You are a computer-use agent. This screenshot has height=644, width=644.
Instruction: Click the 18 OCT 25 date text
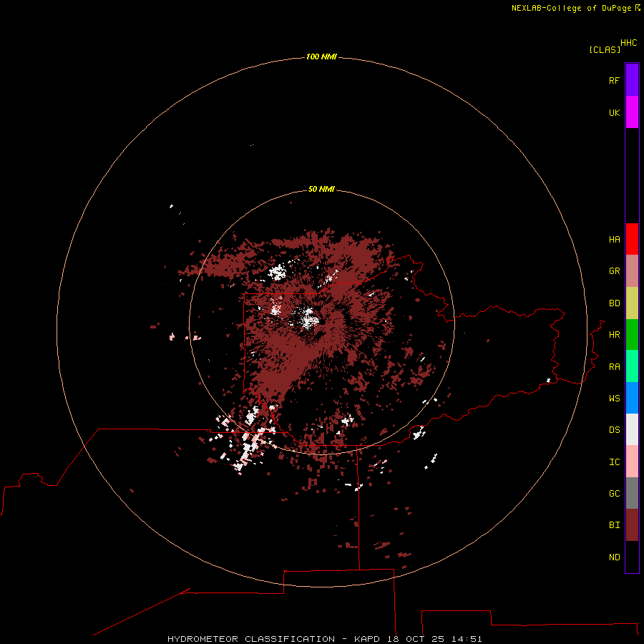[x=415, y=639]
